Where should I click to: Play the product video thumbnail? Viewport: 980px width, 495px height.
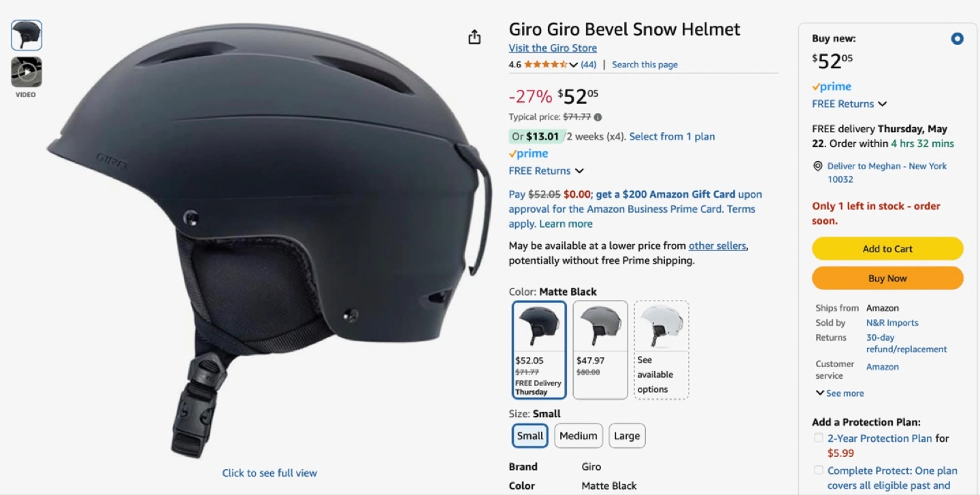pos(27,71)
